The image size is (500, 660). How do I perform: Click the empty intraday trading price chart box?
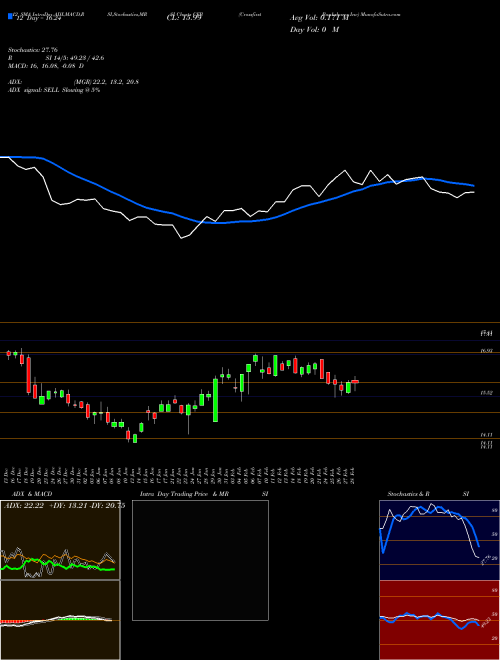tap(200, 560)
